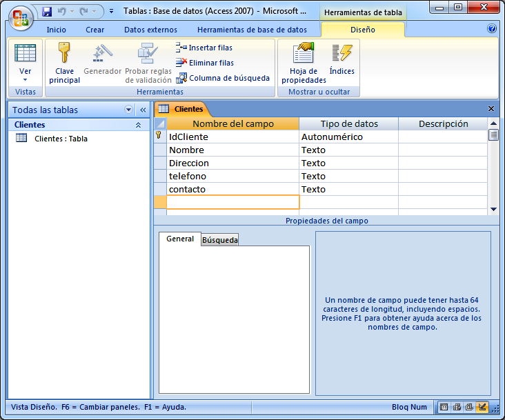Click the contacto field name cell
Viewport: 505px width, 420px height.
pos(233,189)
